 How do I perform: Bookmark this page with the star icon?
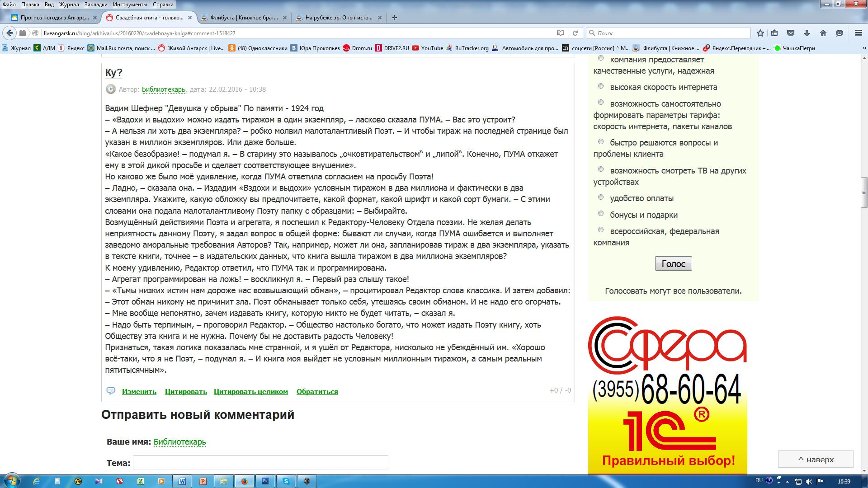760,33
